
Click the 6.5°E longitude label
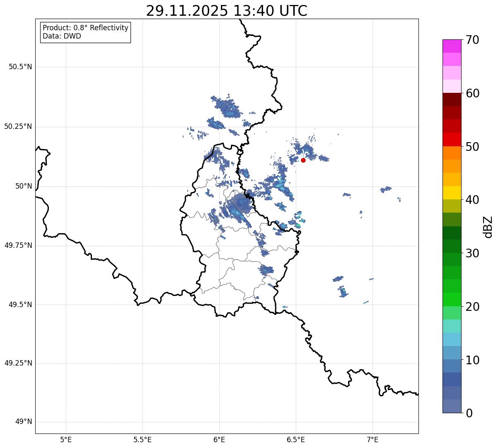(296, 440)
